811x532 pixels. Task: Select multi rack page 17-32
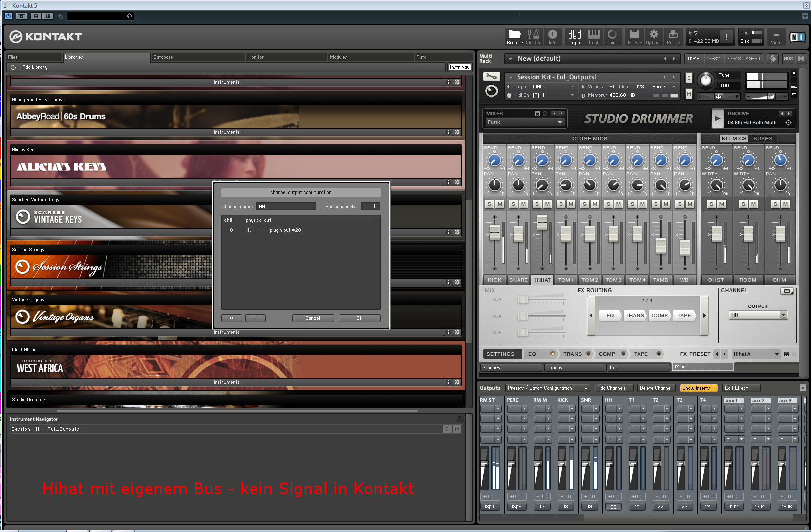pos(713,59)
